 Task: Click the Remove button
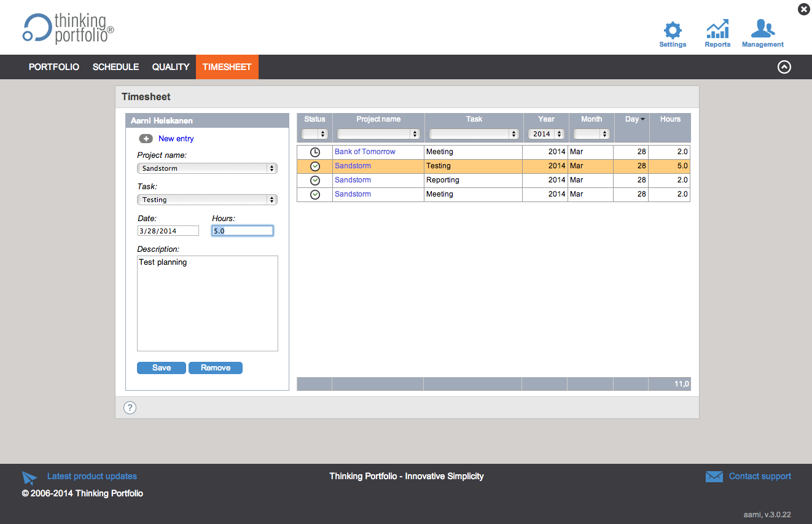(216, 368)
